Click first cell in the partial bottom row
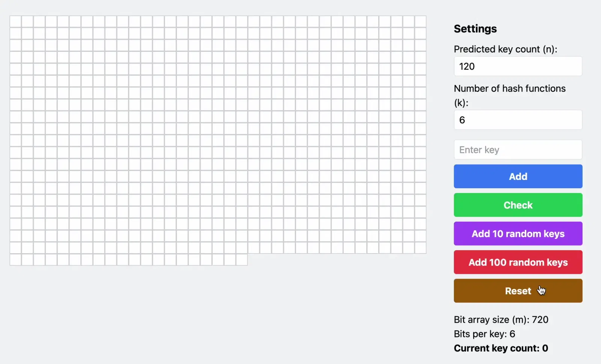 (x=15, y=260)
